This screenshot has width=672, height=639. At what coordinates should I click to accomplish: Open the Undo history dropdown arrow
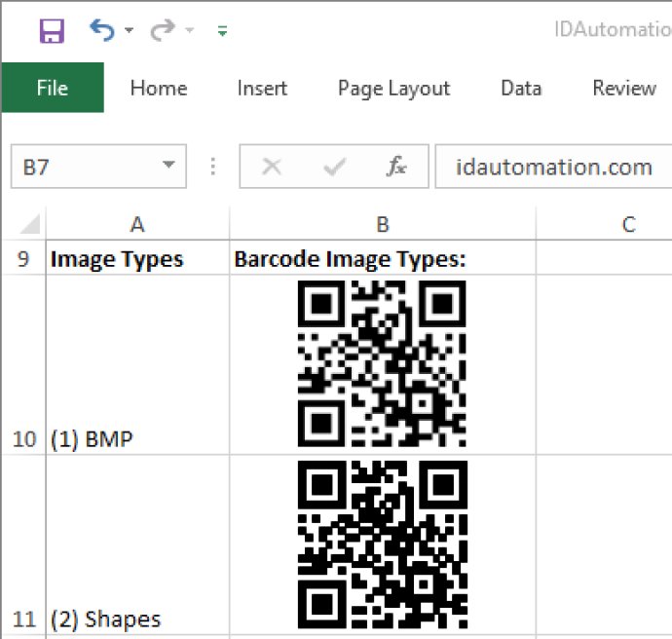pos(129,30)
